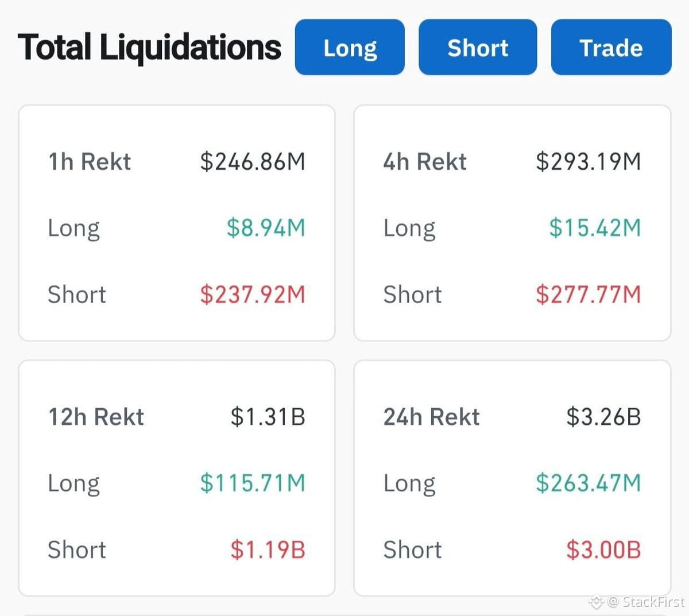Open the 12h Rekt card title
Image resolution: width=689 pixels, height=616 pixels.
[x=96, y=417]
